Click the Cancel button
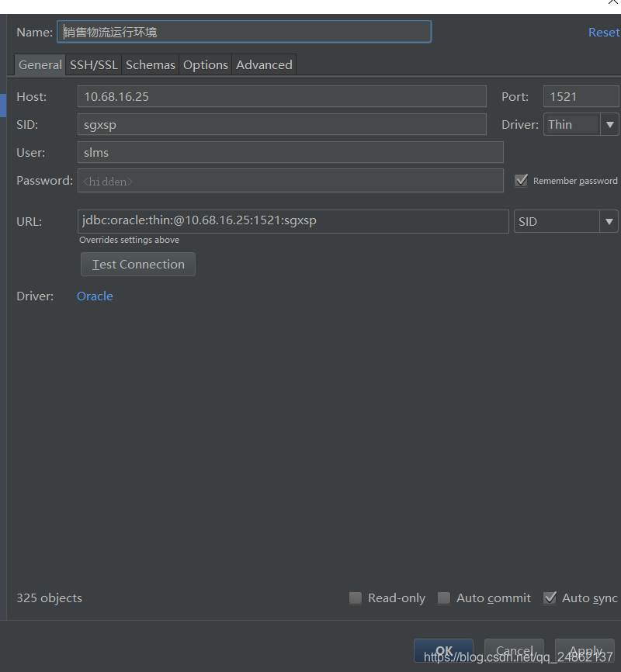Screen dimensions: 621x672 coord(514,650)
